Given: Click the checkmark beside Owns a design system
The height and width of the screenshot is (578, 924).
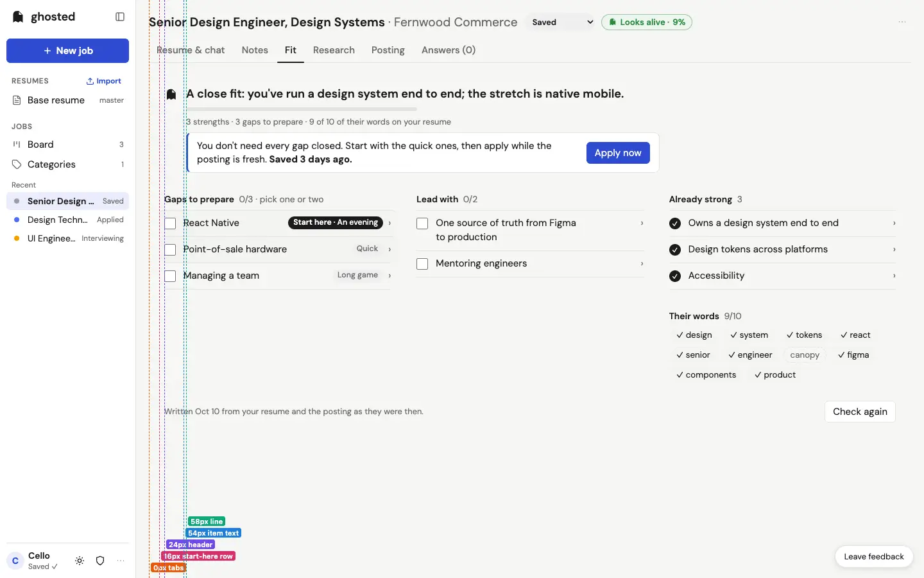Looking at the screenshot, I should (675, 223).
